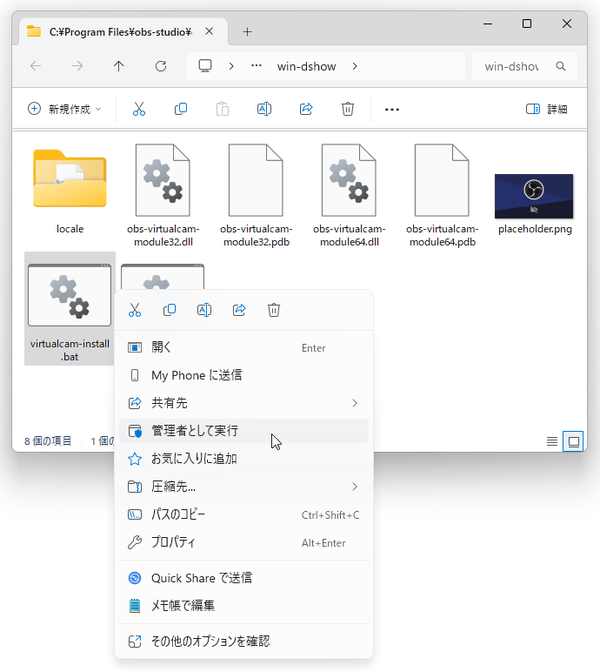Click the win-dshow search box
This screenshot has height=672, width=600.
coord(524,66)
